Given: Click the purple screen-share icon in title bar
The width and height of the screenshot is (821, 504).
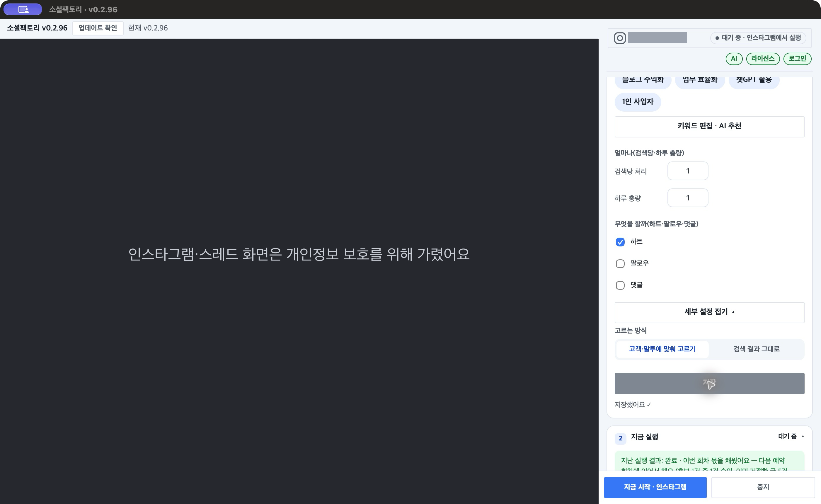Looking at the screenshot, I should click(23, 9).
